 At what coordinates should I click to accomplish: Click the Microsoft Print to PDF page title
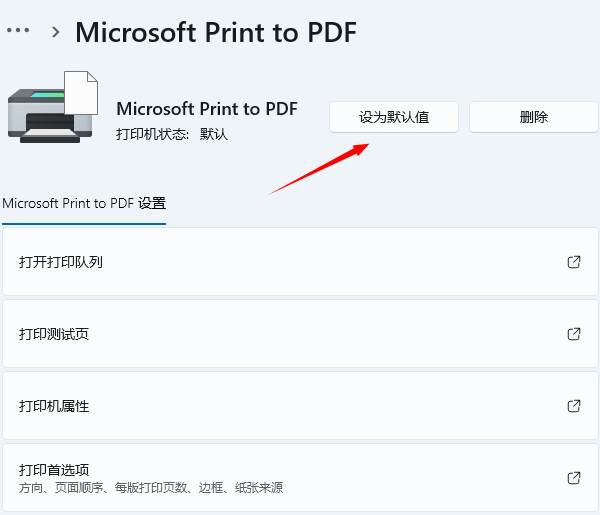[x=216, y=32]
